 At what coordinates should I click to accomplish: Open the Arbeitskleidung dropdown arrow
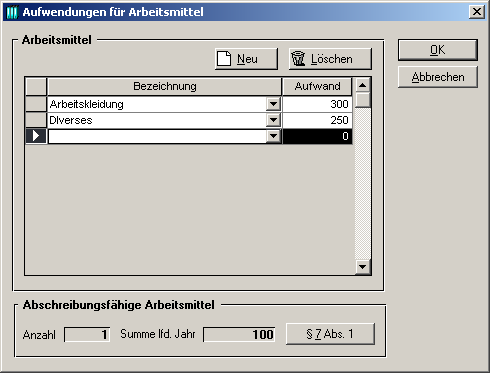[273, 104]
